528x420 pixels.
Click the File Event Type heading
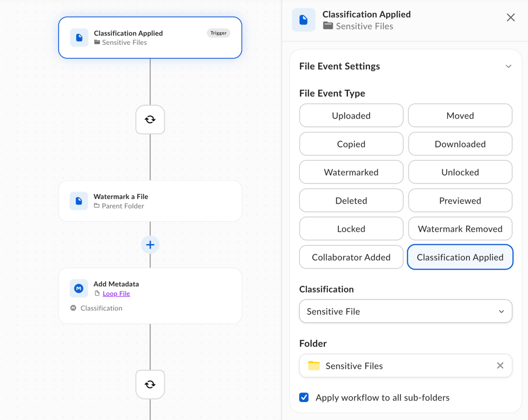pyautogui.click(x=332, y=93)
